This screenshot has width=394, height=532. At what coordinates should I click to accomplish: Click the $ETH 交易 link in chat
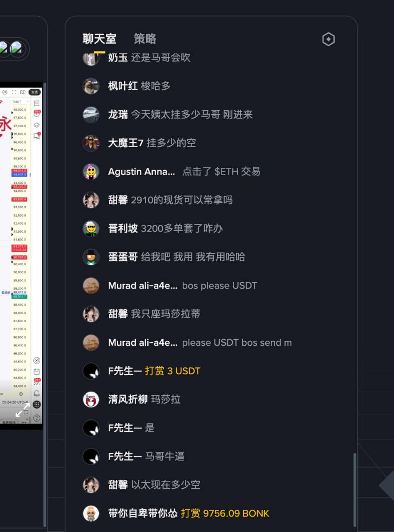click(x=237, y=172)
